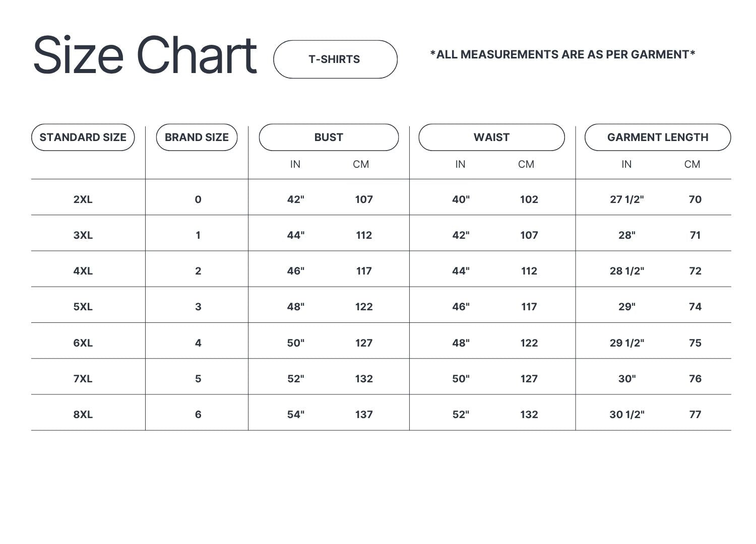Click the WAIST column header
Viewport: 756px width, 544px height.
(491, 138)
